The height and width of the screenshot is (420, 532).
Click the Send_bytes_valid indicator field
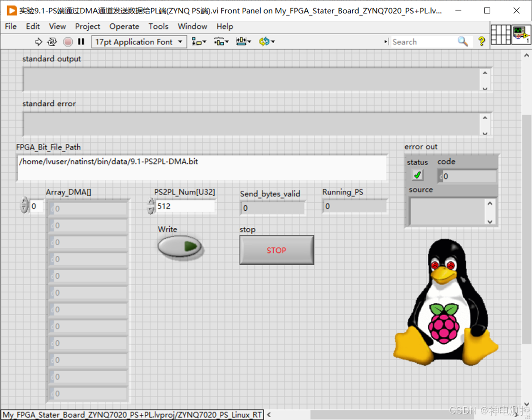coord(273,208)
